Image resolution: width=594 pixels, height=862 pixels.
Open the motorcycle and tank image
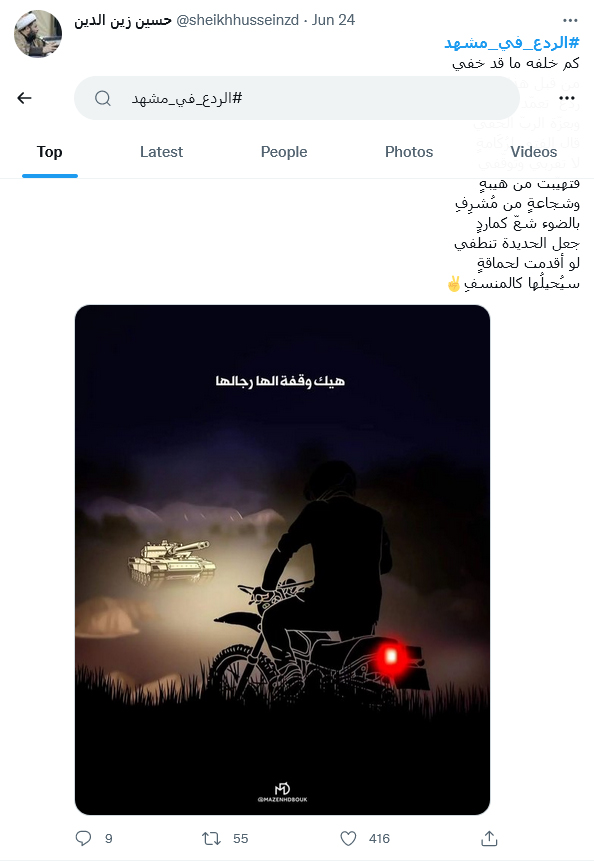click(x=282, y=560)
